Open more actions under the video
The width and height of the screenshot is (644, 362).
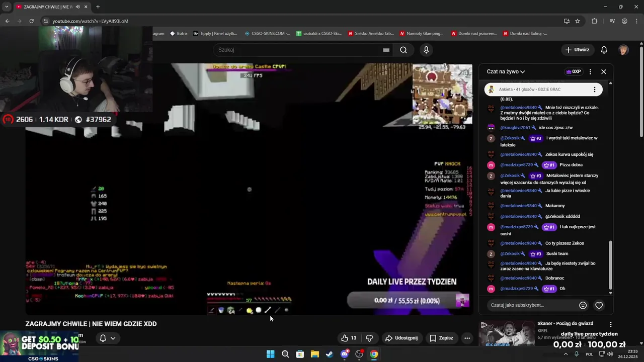[467, 338]
